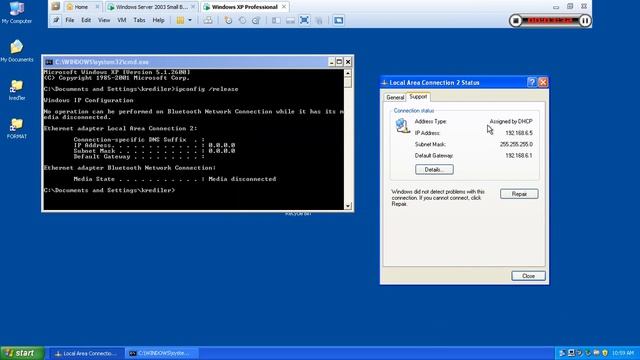Image resolution: width=640 pixels, height=360 pixels.
Task: Open the power control dropdown arrow
Action: (x=190, y=20)
